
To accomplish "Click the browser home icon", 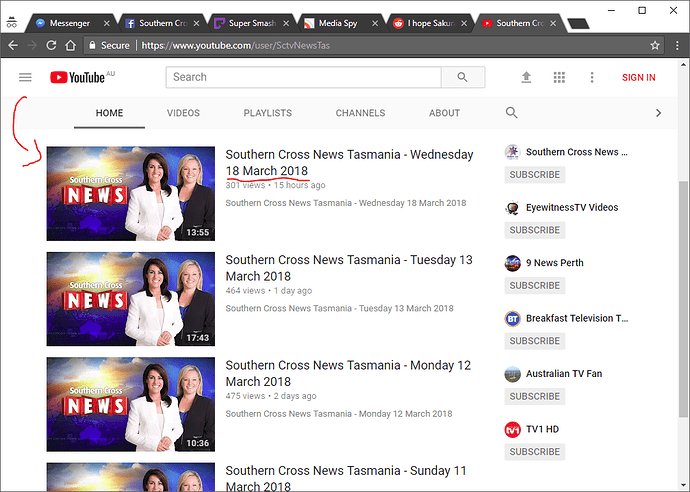I will pos(70,45).
